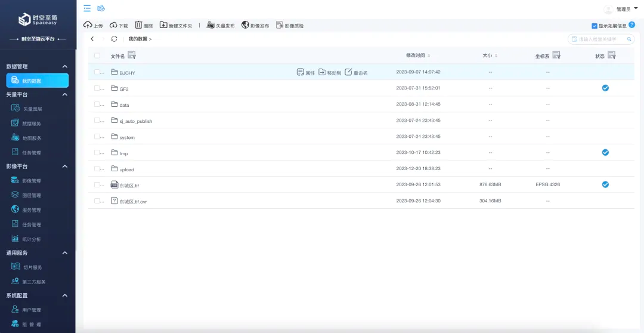Viewport: 644px width, 333px height.
Task: Open 矢量发布 vector publish
Action: pos(221,26)
